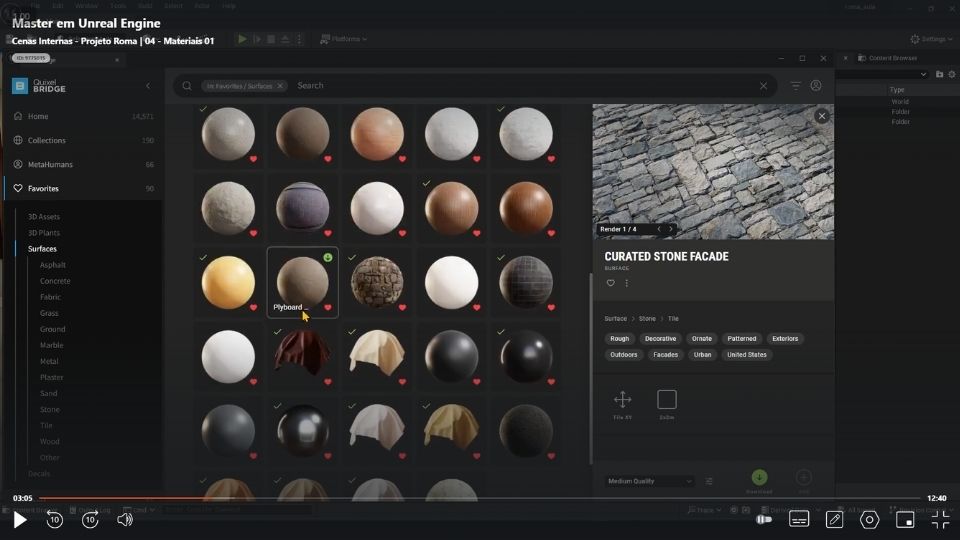Filter by Marble surfaces

pos(51,345)
